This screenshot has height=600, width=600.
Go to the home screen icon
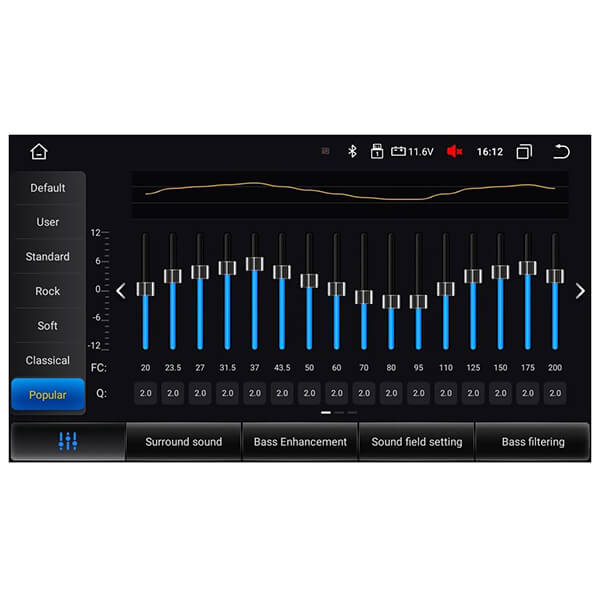coord(39,152)
